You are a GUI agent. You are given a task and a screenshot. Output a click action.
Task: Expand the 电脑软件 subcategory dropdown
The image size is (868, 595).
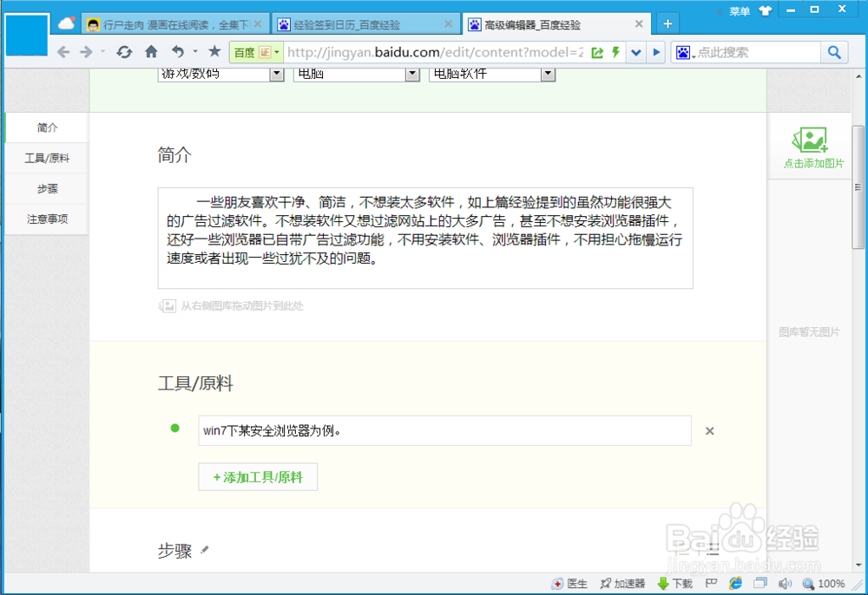point(548,74)
